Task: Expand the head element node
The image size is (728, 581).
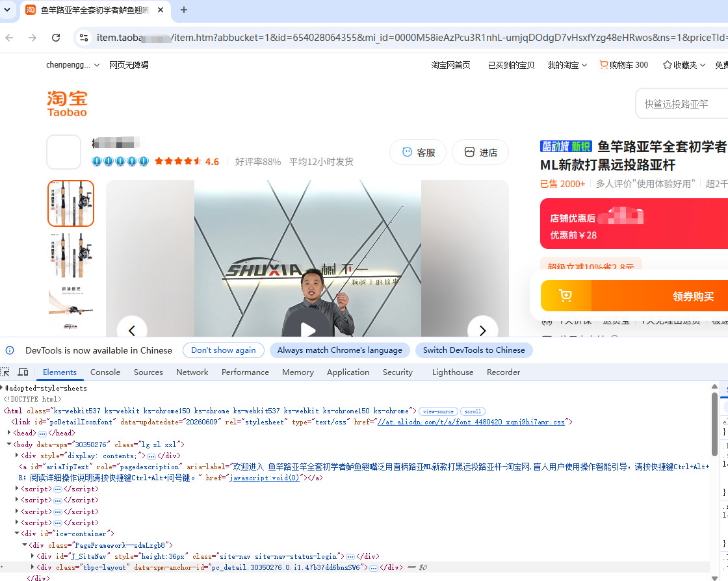Action: click(x=9, y=433)
